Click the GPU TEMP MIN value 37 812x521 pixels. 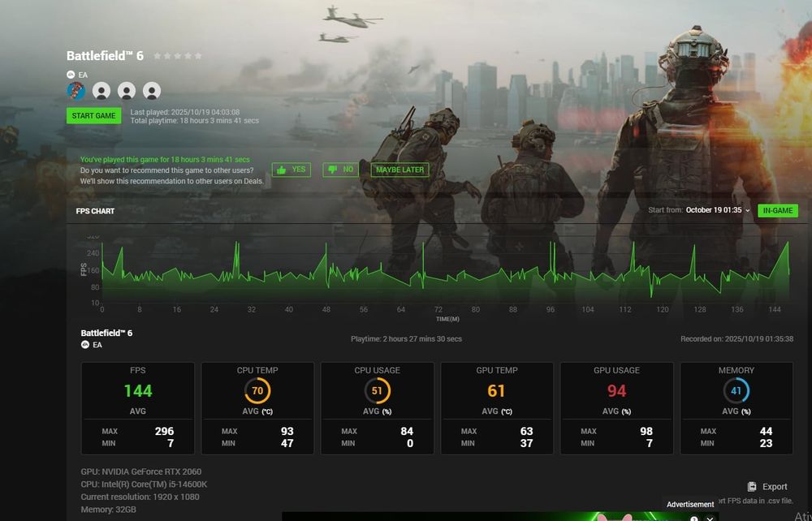click(x=526, y=443)
